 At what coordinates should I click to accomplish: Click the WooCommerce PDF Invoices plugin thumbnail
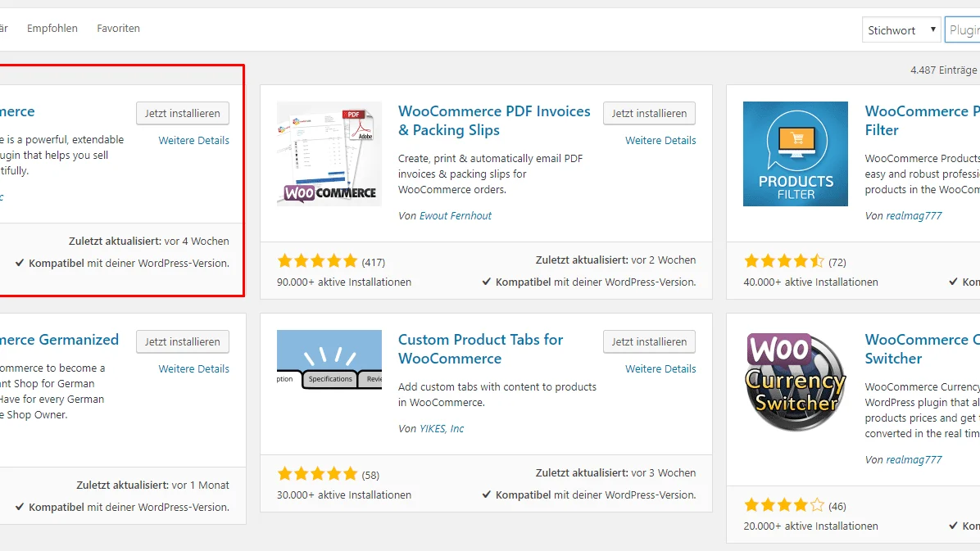point(329,154)
